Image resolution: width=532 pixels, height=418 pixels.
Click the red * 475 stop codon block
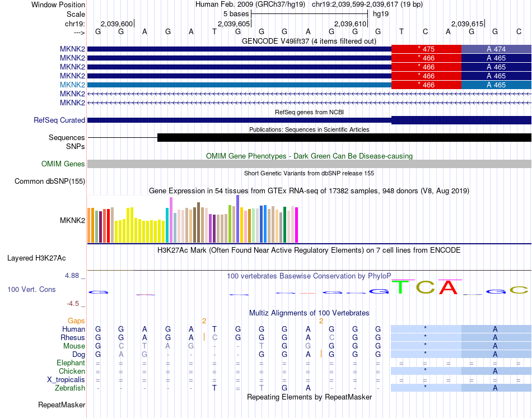pyautogui.click(x=426, y=49)
